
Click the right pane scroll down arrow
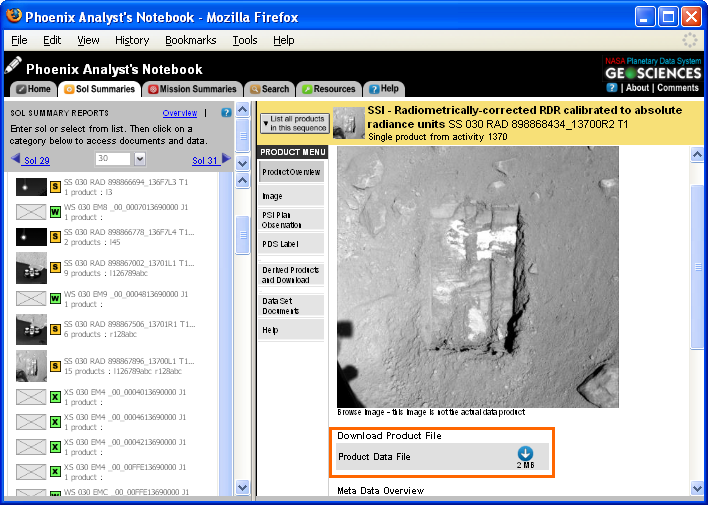697,487
